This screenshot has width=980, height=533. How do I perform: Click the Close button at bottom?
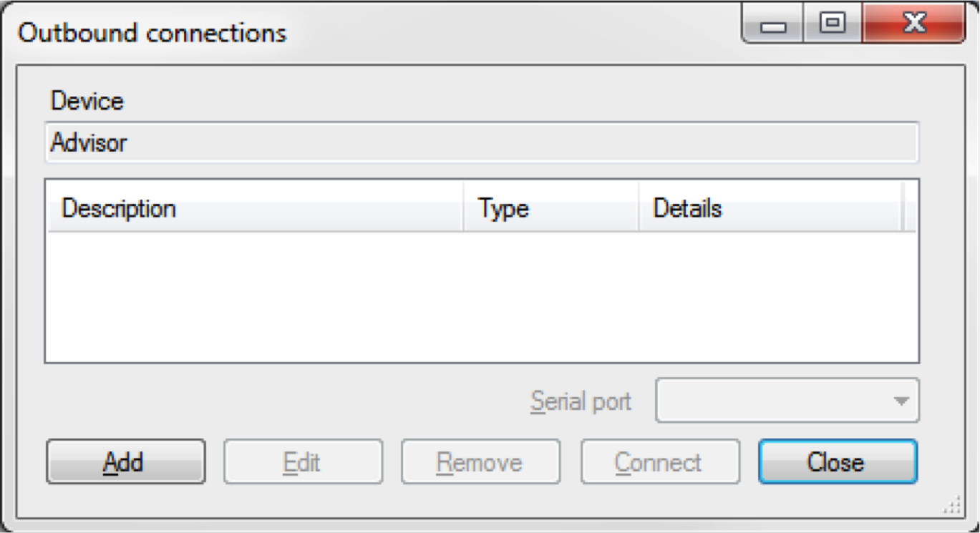pyautogui.click(x=837, y=462)
